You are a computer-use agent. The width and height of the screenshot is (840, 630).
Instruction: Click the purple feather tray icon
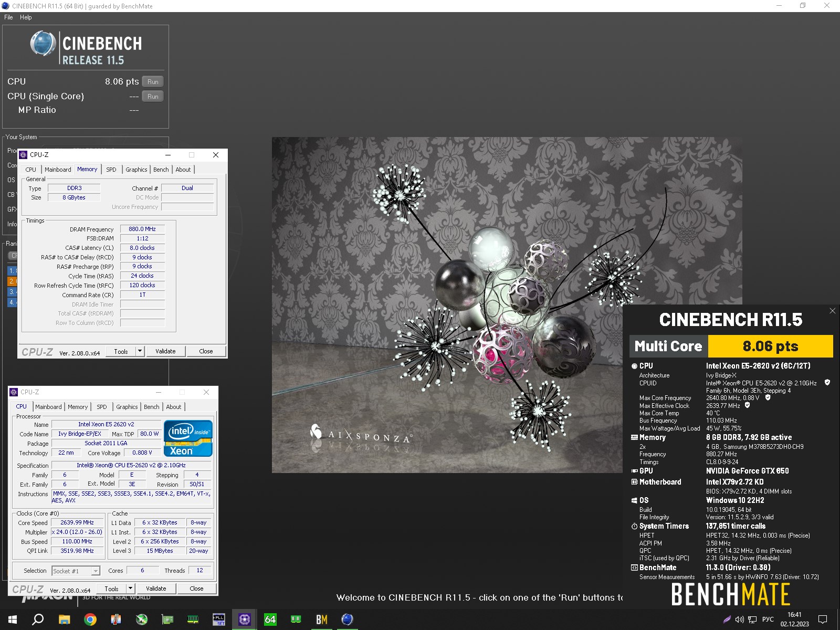(727, 619)
